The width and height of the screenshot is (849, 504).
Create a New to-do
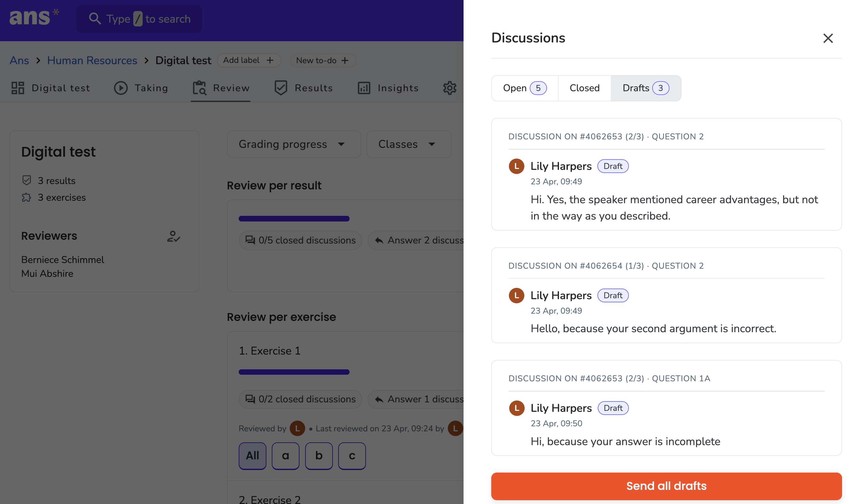[x=322, y=60]
